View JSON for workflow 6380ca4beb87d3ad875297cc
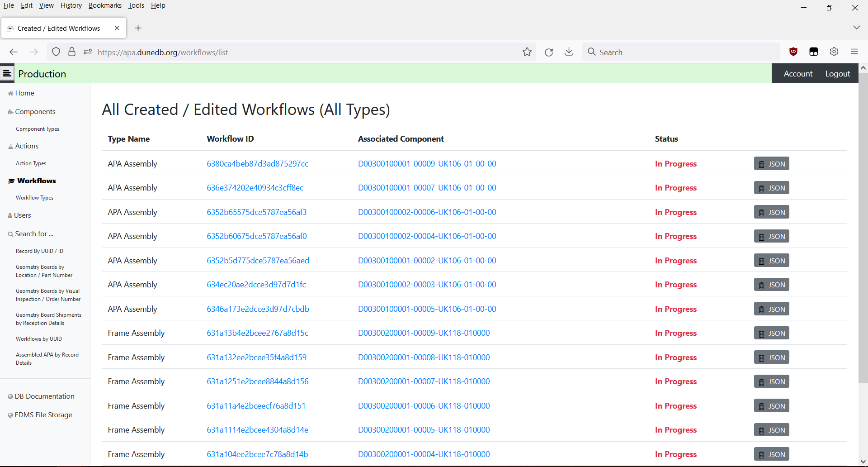Image resolution: width=868 pixels, height=467 pixels. point(771,164)
